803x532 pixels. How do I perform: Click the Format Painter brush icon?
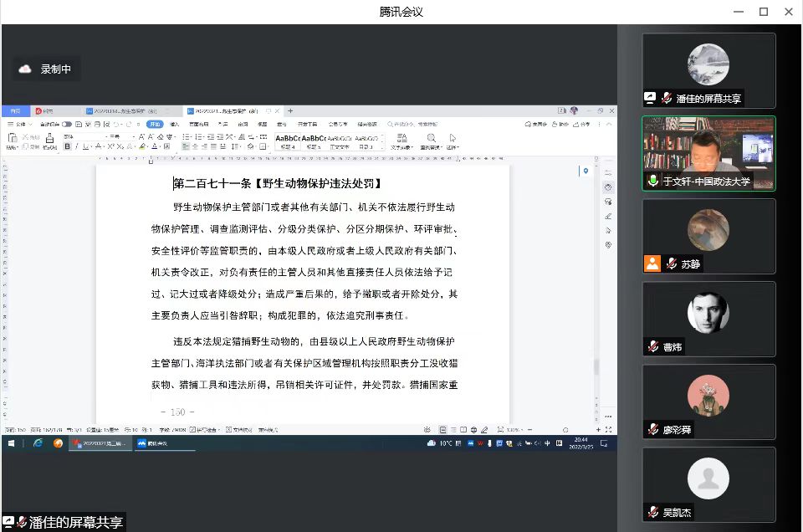(48, 137)
